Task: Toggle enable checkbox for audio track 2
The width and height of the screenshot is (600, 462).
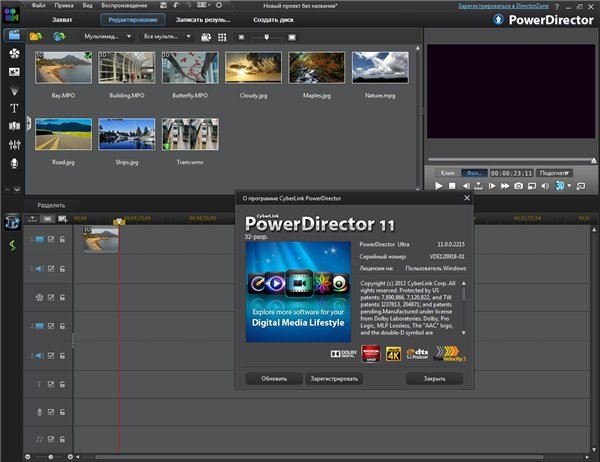Action: tap(51, 356)
